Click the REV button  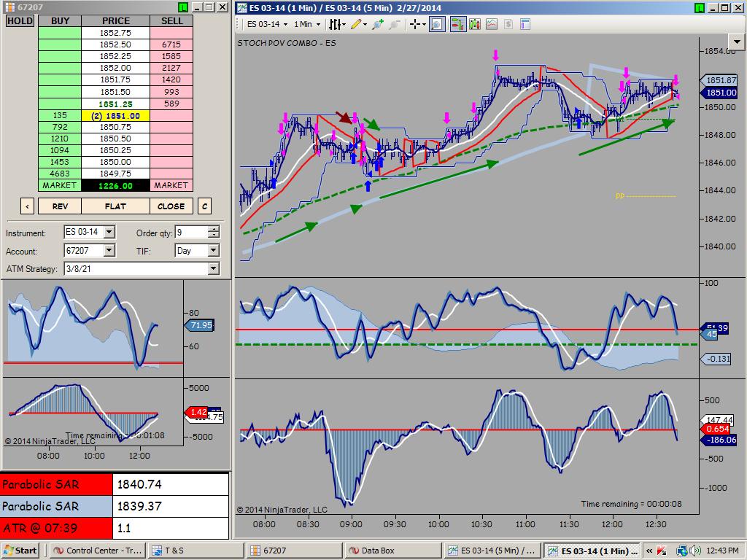click(60, 206)
